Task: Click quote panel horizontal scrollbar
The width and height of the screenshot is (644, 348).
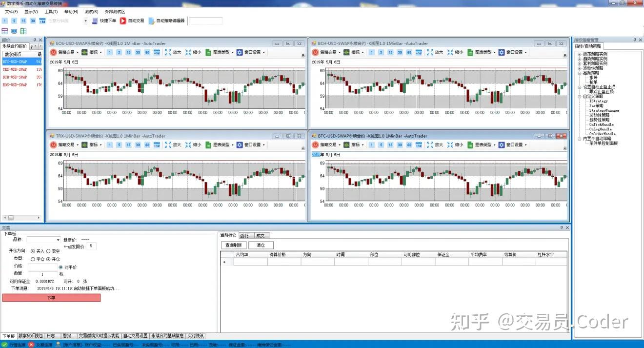Action: [22, 218]
